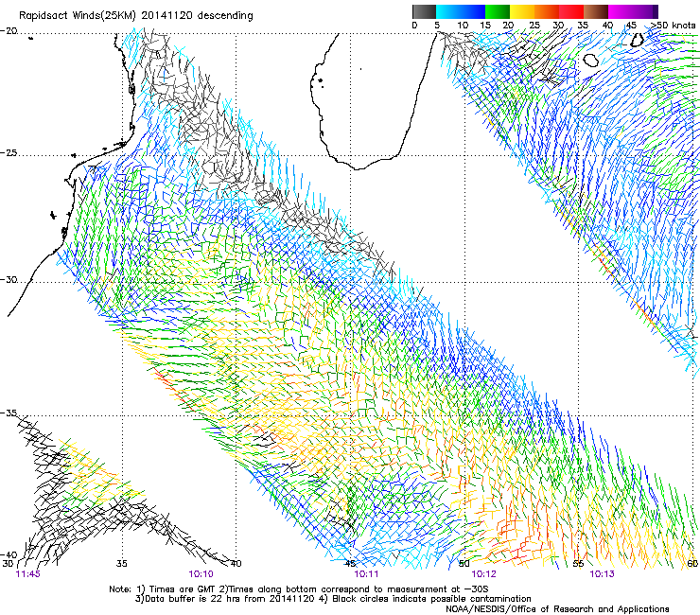Click the bottom-axis longitude label '55'
700x615 pixels.
tap(578, 564)
